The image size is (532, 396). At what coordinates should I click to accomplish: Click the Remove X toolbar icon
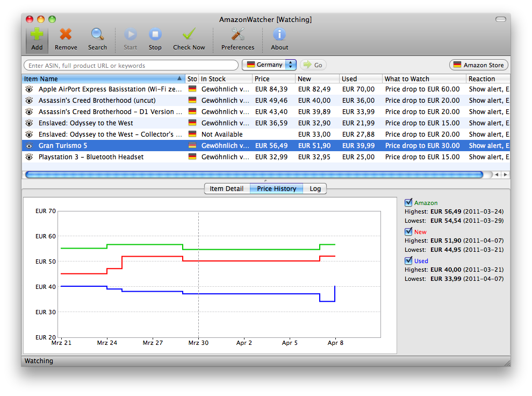coord(66,34)
